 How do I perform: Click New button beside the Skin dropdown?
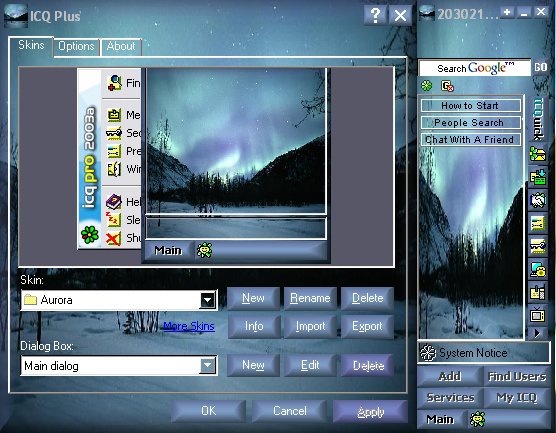(253, 298)
